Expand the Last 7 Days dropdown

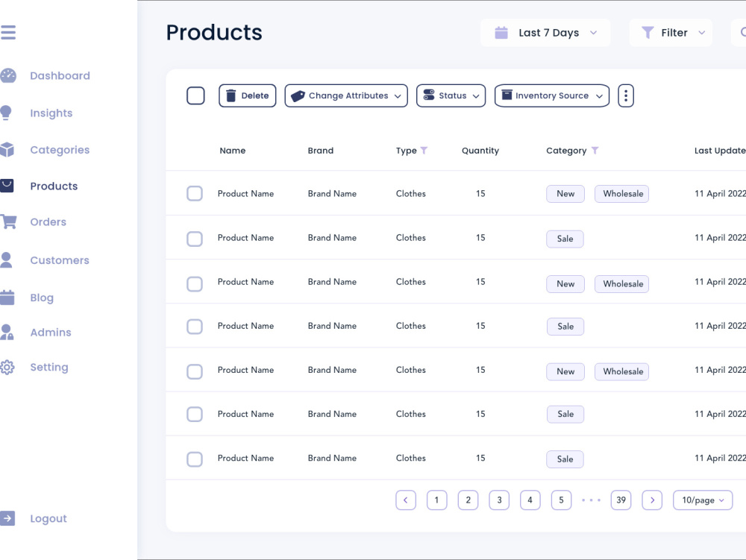[x=545, y=33]
